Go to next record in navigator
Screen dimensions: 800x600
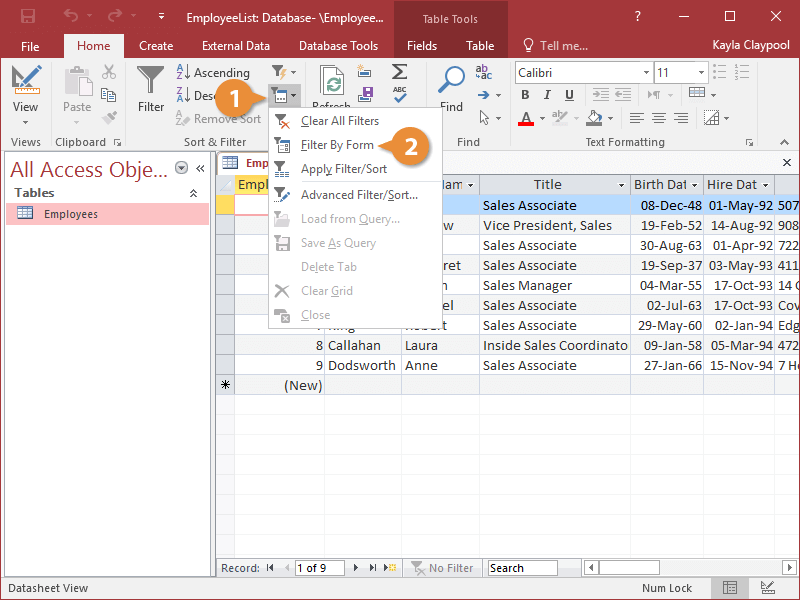[x=354, y=568]
